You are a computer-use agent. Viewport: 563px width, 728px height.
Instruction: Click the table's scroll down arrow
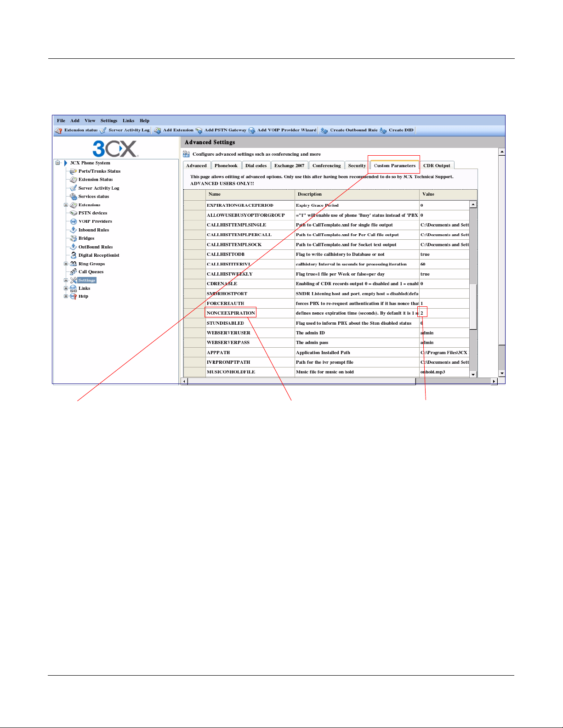(x=473, y=374)
